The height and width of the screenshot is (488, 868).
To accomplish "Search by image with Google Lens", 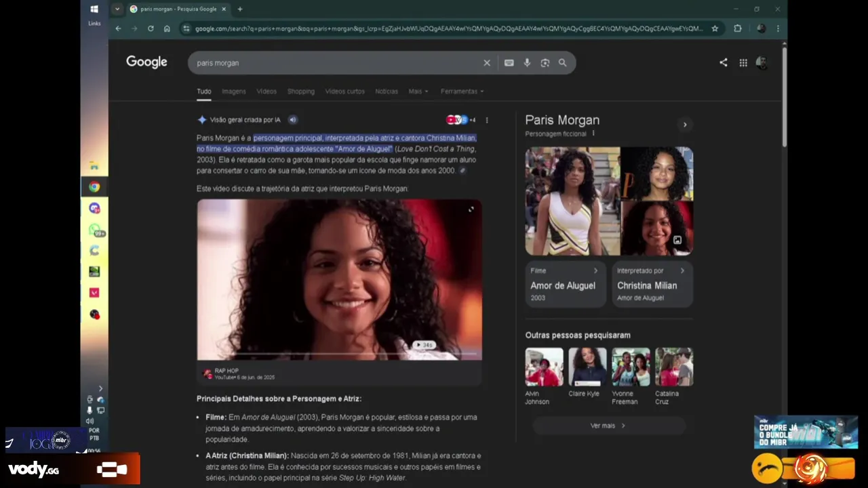I will (545, 62).
